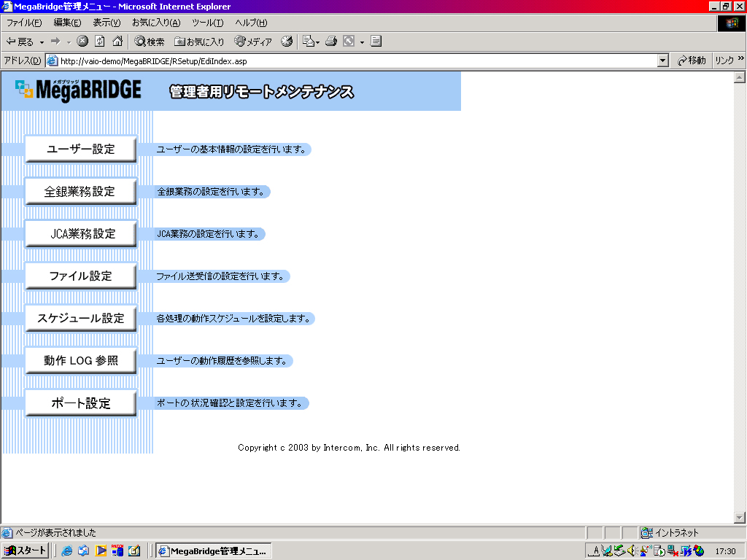This screenshot has height=560, width=747.
Task: Stop page loading with the X icon
Action: coord(82,42)
